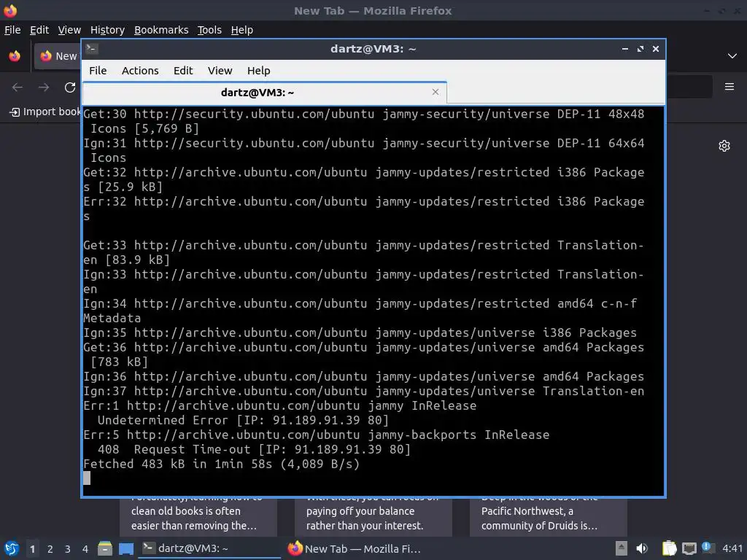Open Firefox Tools menu
This screenshot has width=747, height=560.
209,30
